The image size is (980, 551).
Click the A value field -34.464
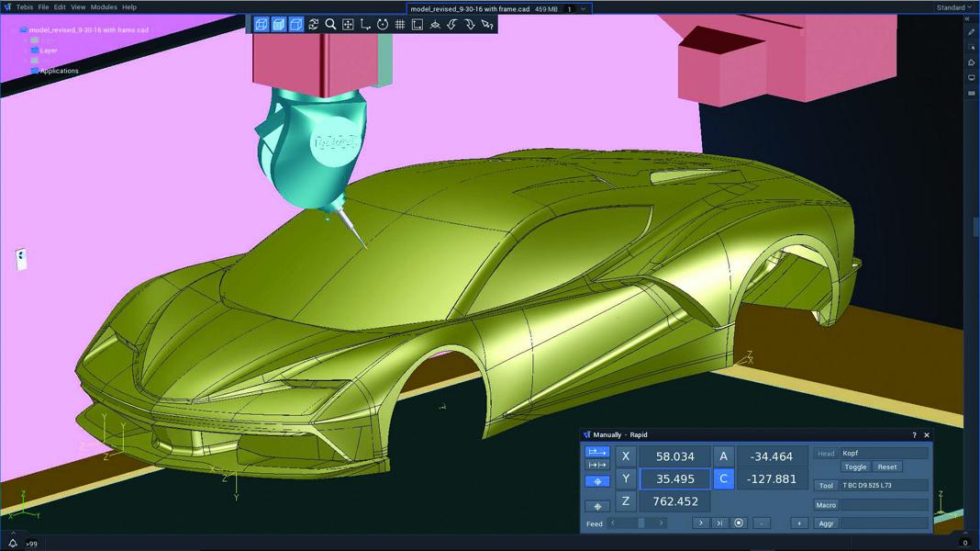[773, 456]
